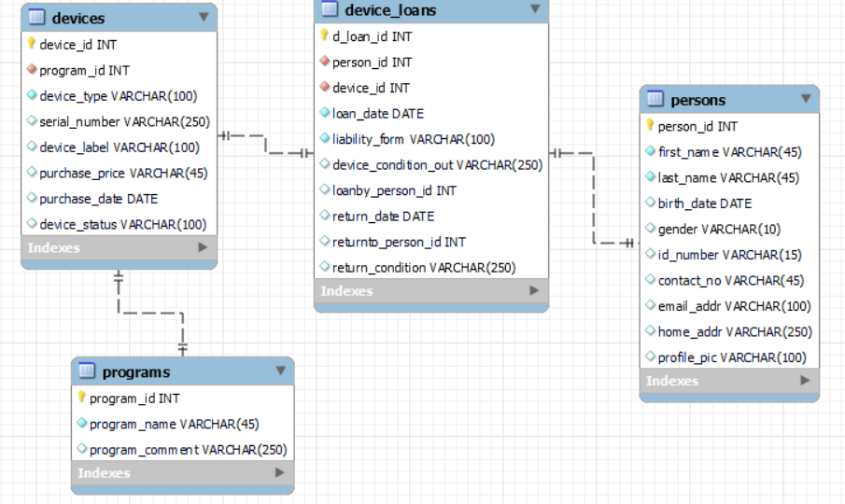The image size is (845, 504).
Task: Select device_label VARCHAR(100) column
Action: click(x=120, y=147)
